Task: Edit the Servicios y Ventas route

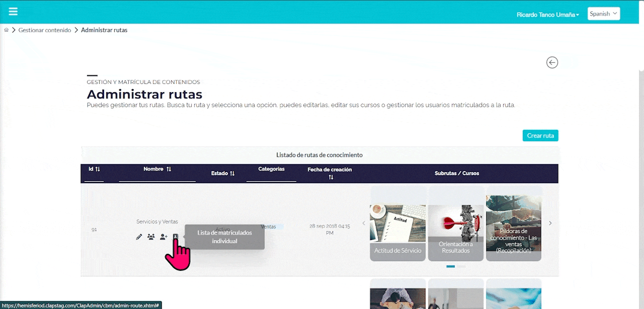Action: pos(139,237)
